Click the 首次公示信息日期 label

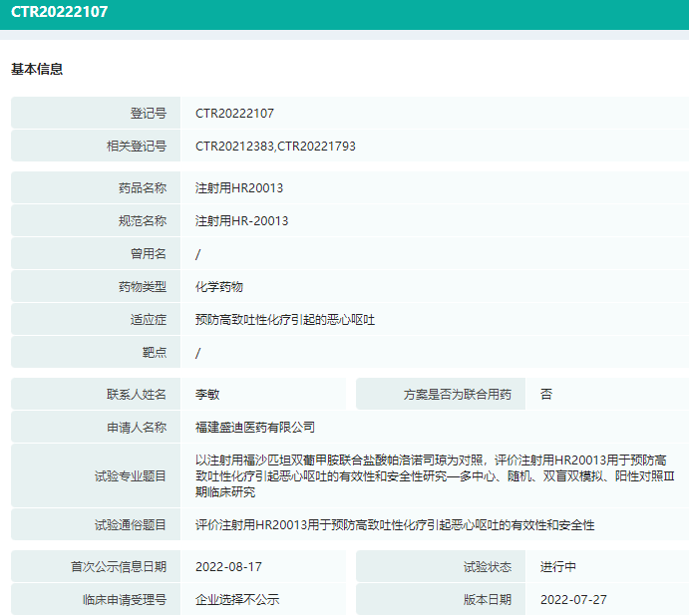[119, 566]
